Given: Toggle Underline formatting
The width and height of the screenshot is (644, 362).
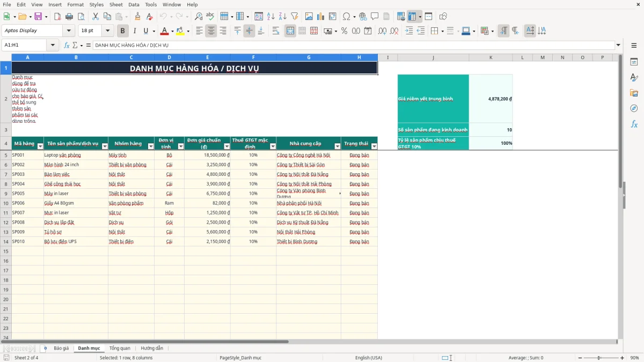Looking at the screenshot, I should 145,31.
